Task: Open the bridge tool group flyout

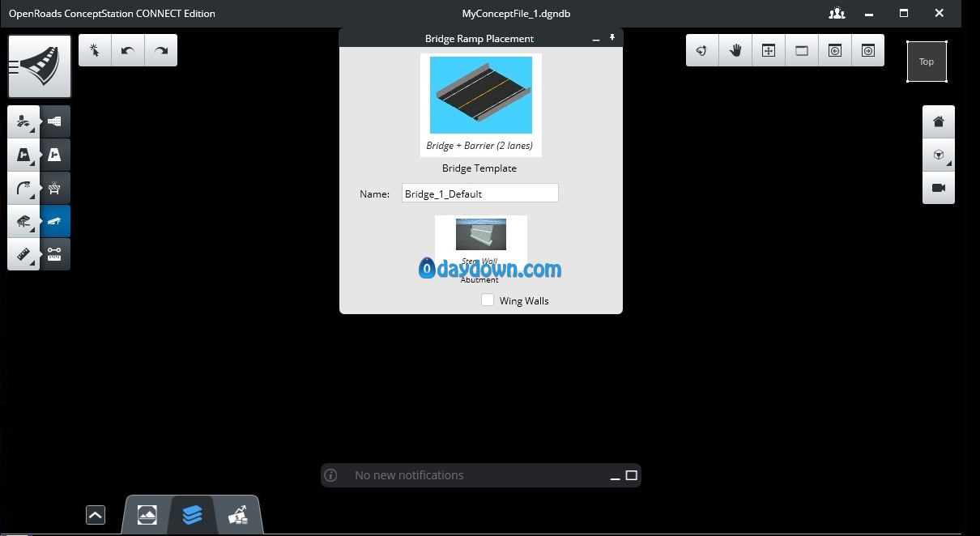Action: 23,221
